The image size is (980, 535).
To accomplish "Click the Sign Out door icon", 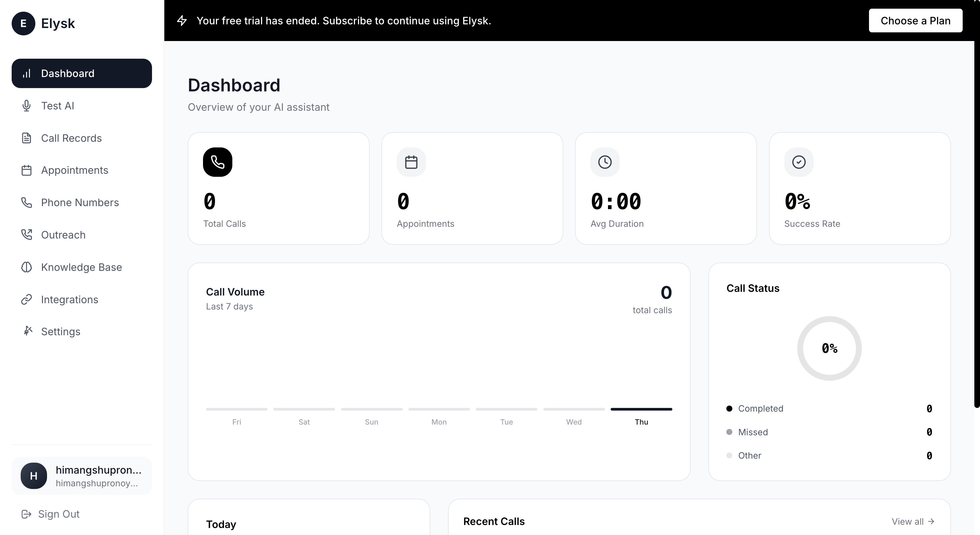I will click(26, 514).
